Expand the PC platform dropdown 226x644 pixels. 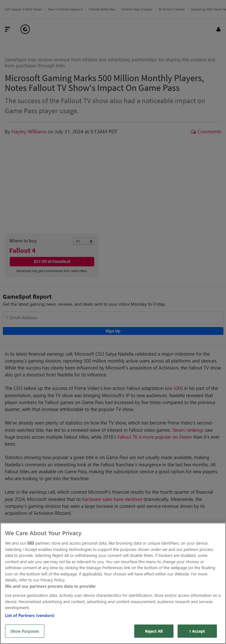click(84, 241)
